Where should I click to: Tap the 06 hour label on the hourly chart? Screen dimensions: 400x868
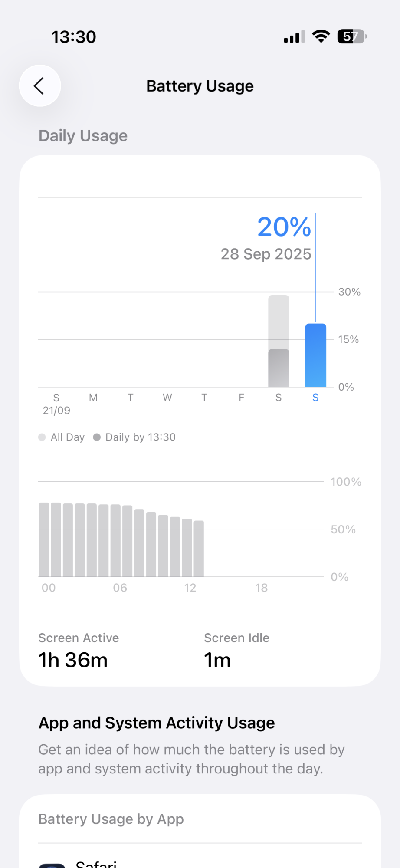click(120, 588)
